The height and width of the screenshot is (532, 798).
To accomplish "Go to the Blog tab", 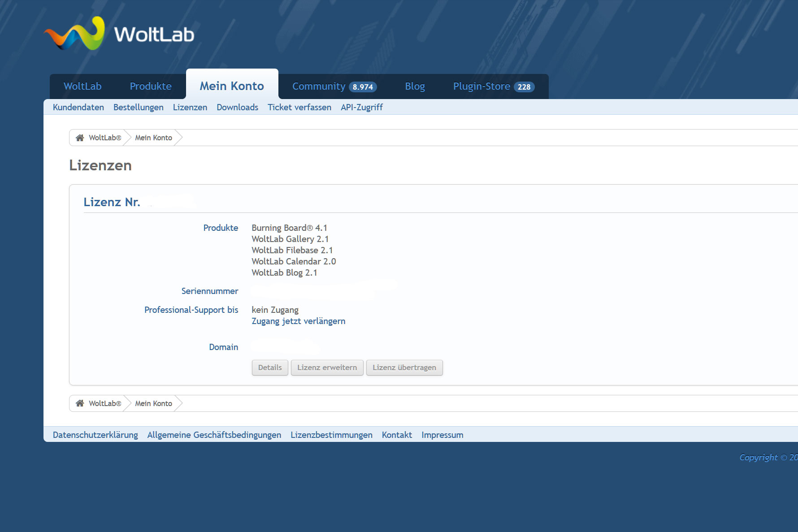I will 415,86.
